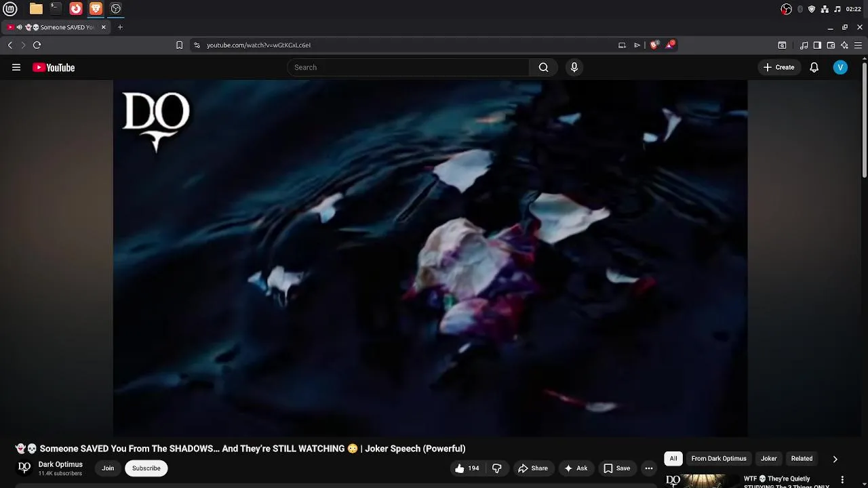868x488 pixels.
Task: Open the shield security tray icon
Action: (x=812, y=9)
